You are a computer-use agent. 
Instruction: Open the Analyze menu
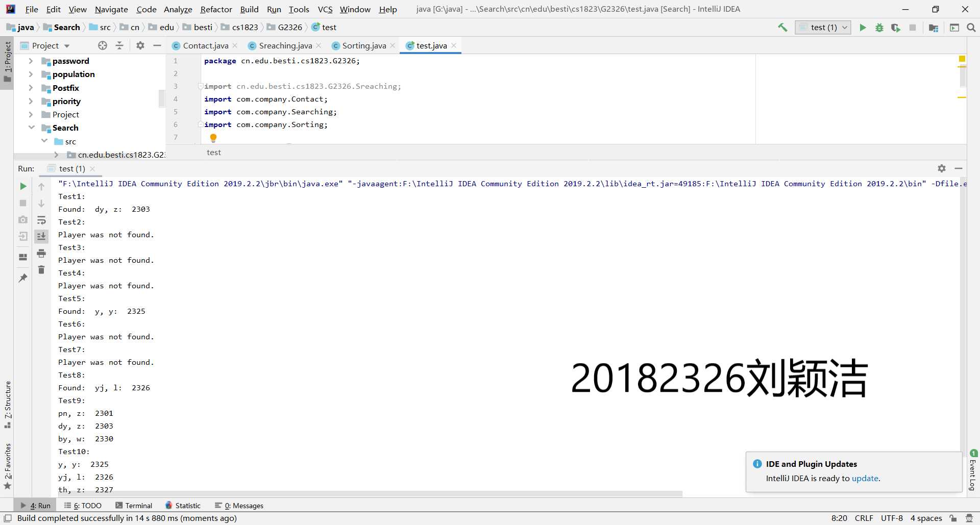pos(178,9)
